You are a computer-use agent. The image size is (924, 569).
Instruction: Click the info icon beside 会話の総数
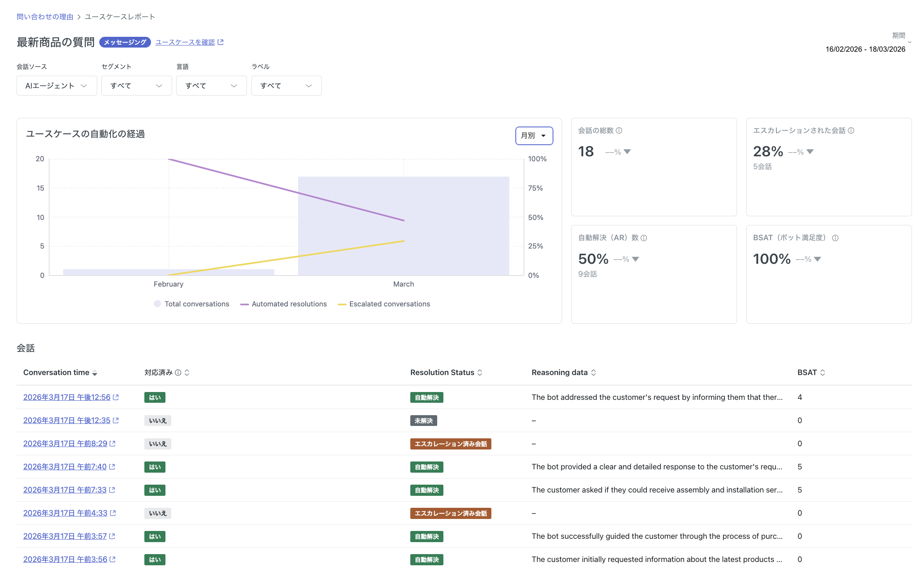click(x=619, y=130)
